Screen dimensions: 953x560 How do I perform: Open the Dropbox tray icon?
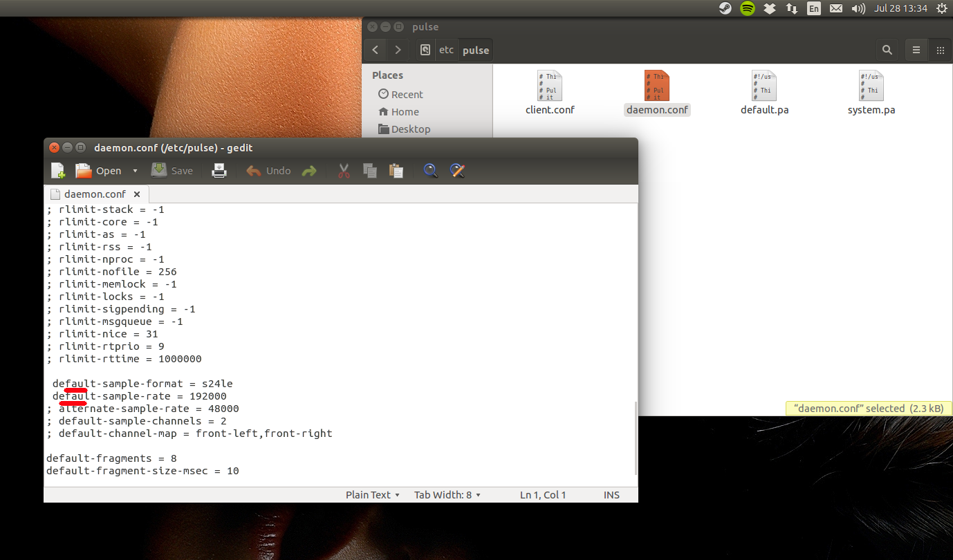coord(769,8)
